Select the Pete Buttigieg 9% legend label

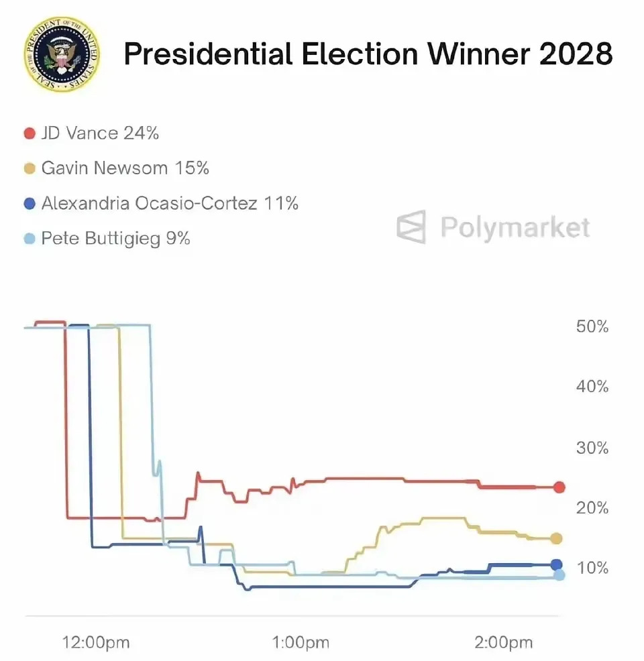pos(115,239)
